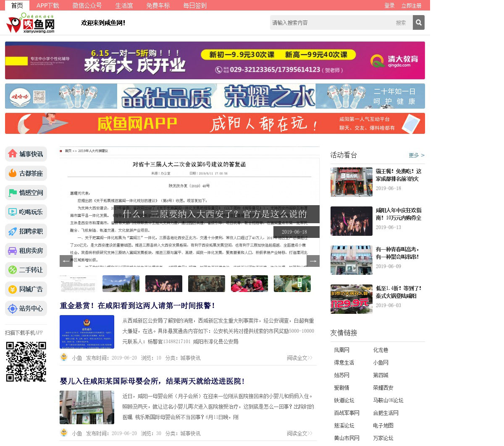Click the gray 搜索 text button

coord(401,23)
